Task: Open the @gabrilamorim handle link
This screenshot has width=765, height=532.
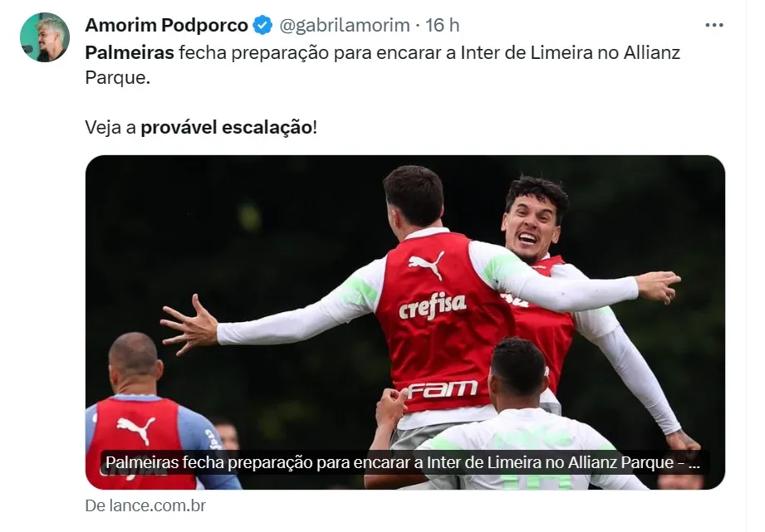Action: coord(345,25)
